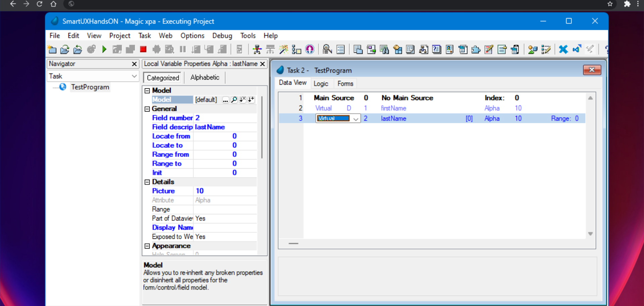Screen dimensions: 644x306
Task: Click the red Stop execution icon
Action: tap(143, 50)
